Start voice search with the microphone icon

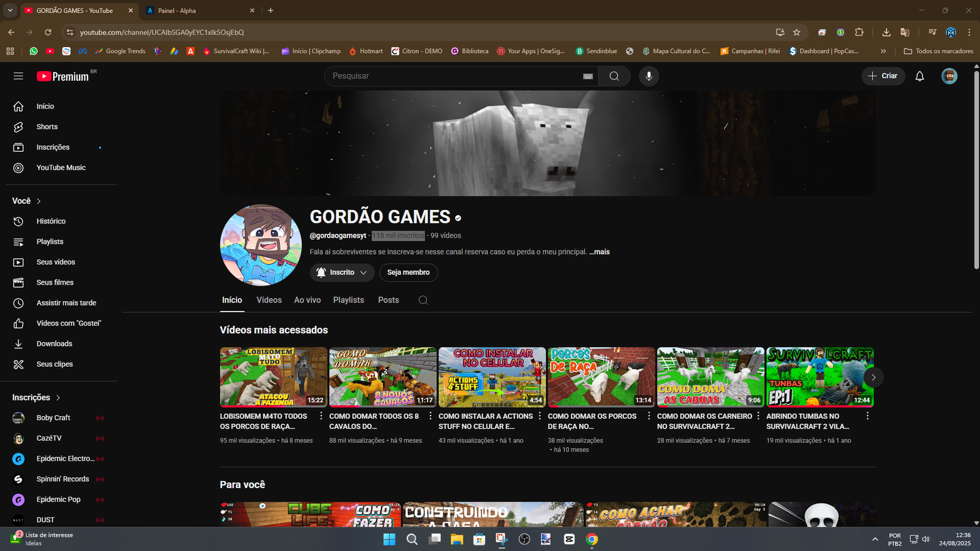click(649, 76)
